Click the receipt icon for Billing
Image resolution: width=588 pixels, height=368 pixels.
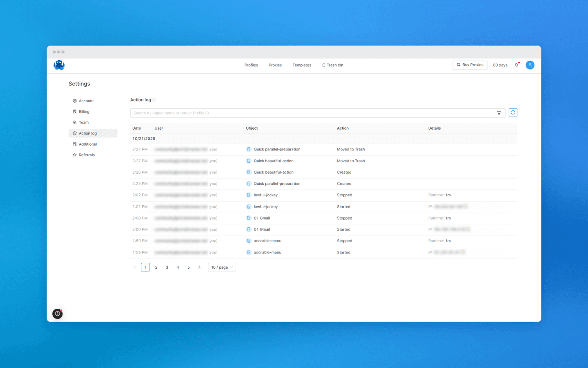click(75, 112)
